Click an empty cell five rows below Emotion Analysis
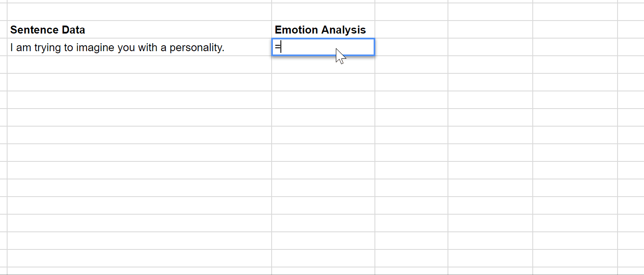This screenshot has width=644, height=275. click(323, 118)
